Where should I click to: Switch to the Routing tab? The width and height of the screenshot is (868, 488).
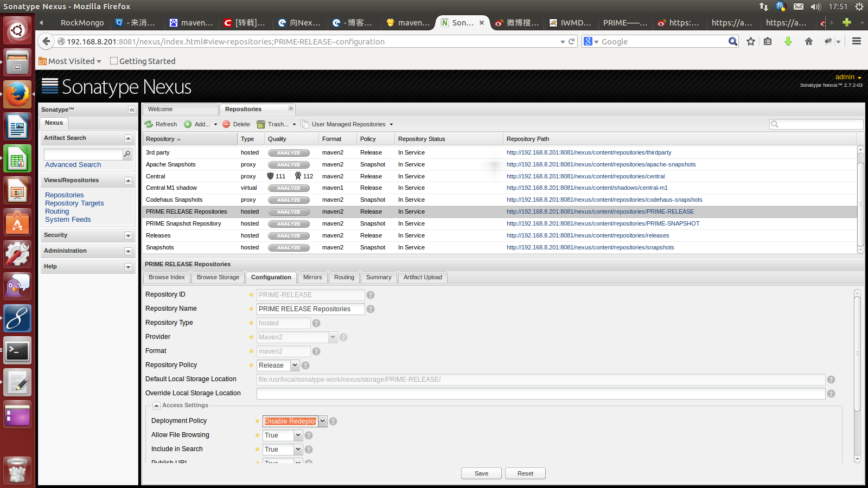[344, 278]
